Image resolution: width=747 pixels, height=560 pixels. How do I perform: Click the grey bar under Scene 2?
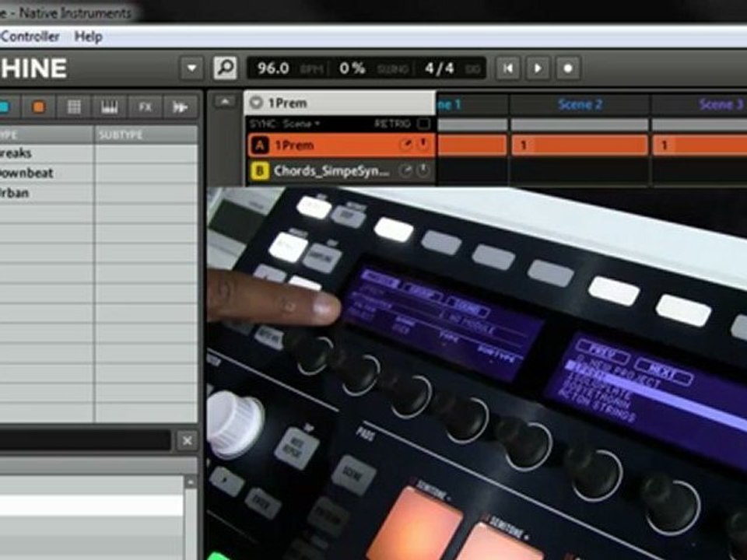(x=580, y=124)
